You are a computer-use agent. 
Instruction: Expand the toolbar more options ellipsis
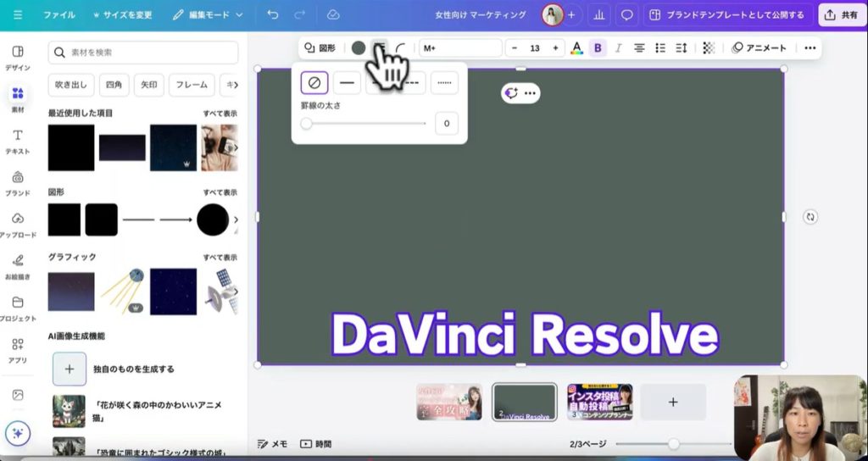(810, 48)
